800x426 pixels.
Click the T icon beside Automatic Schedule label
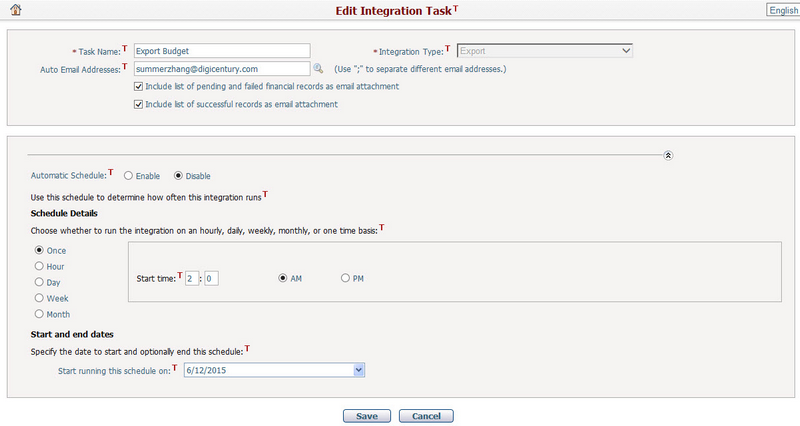pos(111,173)
